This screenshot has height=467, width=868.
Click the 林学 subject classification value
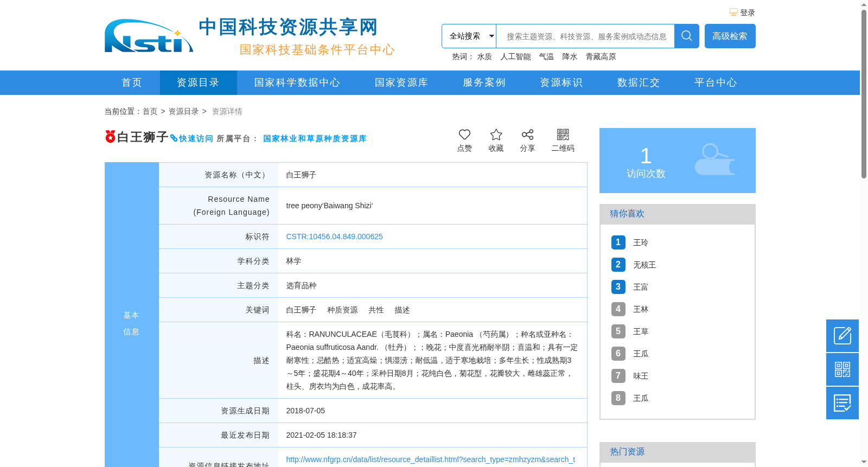coord(293,261)
